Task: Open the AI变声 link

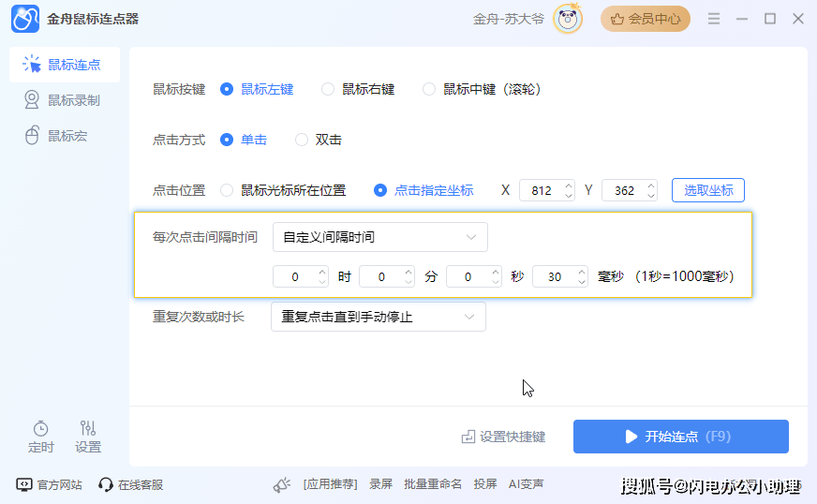Action: click(x=527, y=484)
